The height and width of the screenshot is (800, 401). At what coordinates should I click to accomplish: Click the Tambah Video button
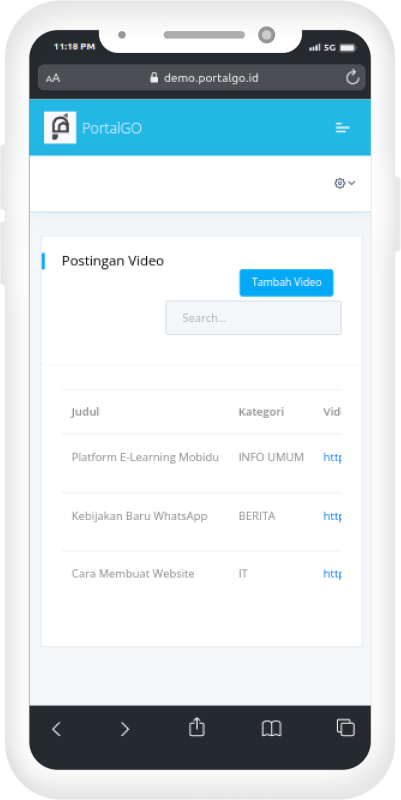click(x=286, y=283)
